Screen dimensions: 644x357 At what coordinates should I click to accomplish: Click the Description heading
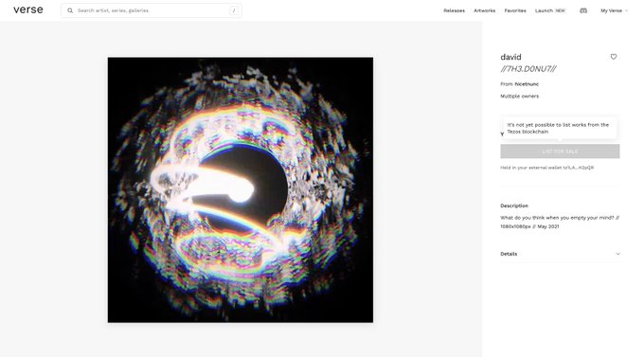[x=514, y=205]
